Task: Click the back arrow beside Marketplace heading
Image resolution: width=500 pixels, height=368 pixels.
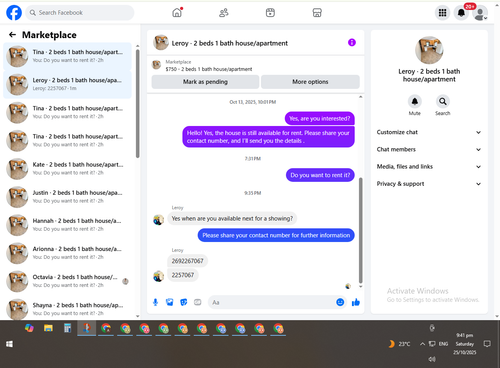Action: (12, 35)
